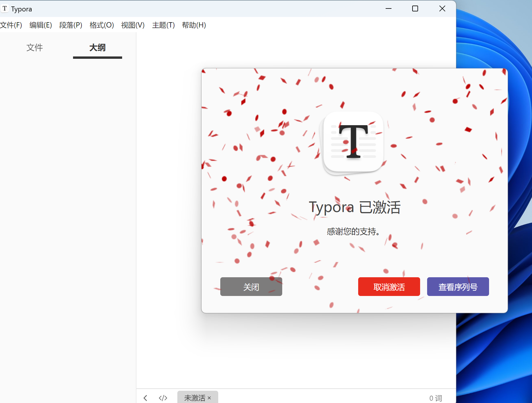Toggle source code mode icon
The height and width of the screenshot is (403, 532).
(163, 398)
